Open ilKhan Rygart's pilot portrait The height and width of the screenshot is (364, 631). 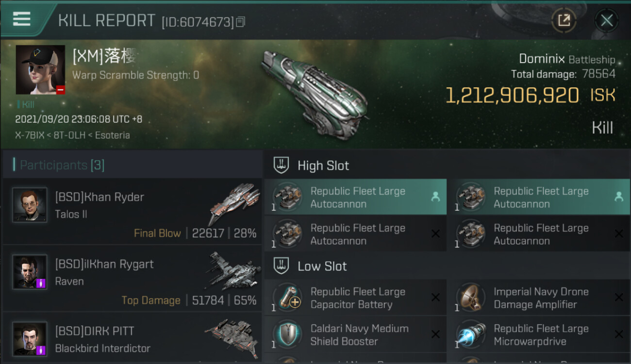(x=30, y=272)
